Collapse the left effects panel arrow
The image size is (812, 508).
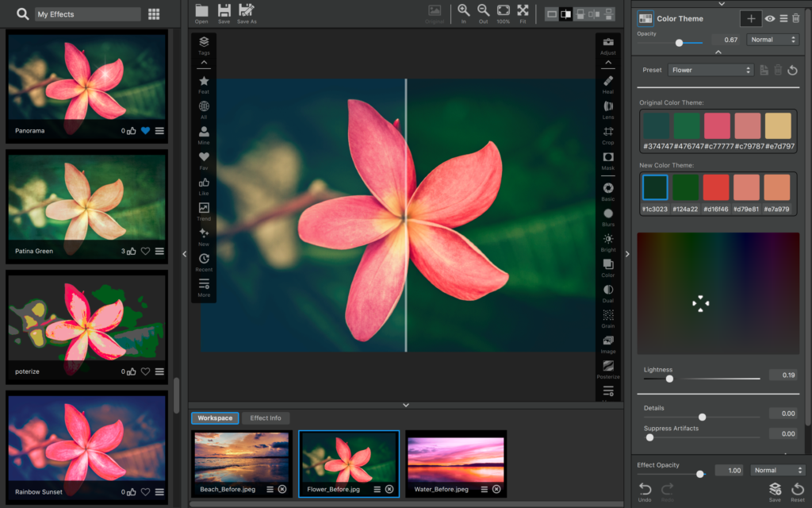(x=184, y=254)
